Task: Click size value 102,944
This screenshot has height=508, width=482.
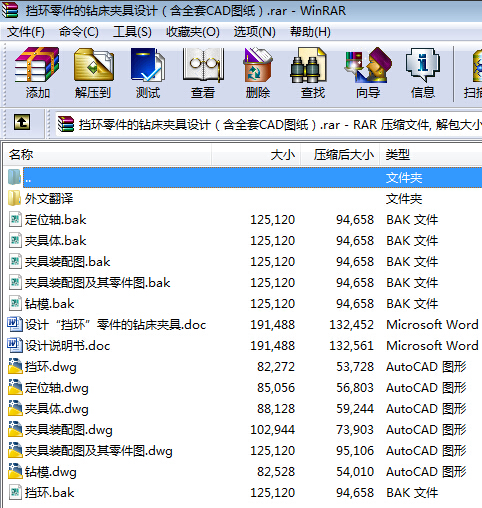Action: (x=273, y=430)
